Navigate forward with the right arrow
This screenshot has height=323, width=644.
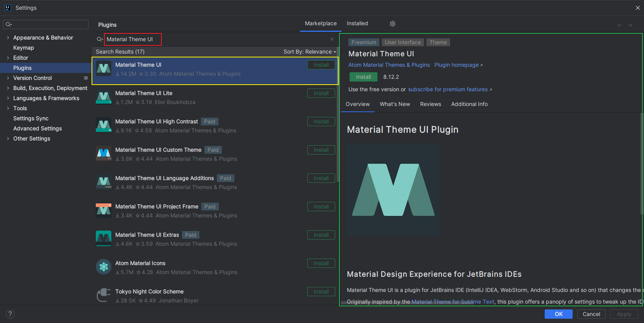tap(630, 25)
